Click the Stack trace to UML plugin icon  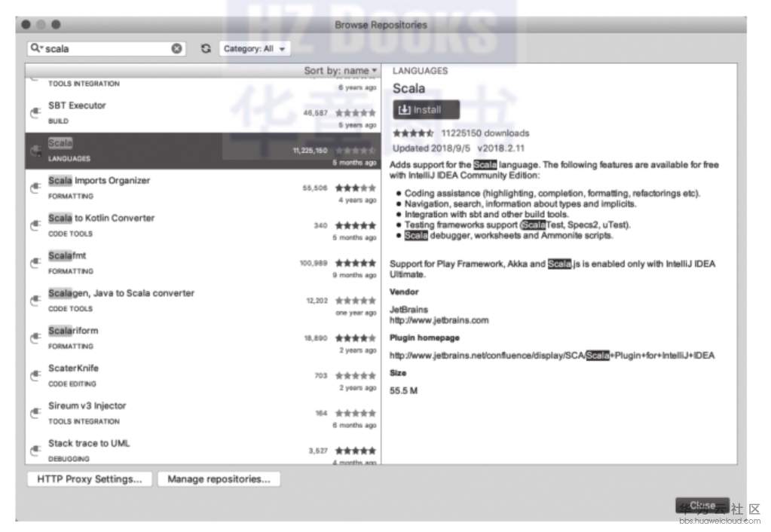[x=35, y=451]
